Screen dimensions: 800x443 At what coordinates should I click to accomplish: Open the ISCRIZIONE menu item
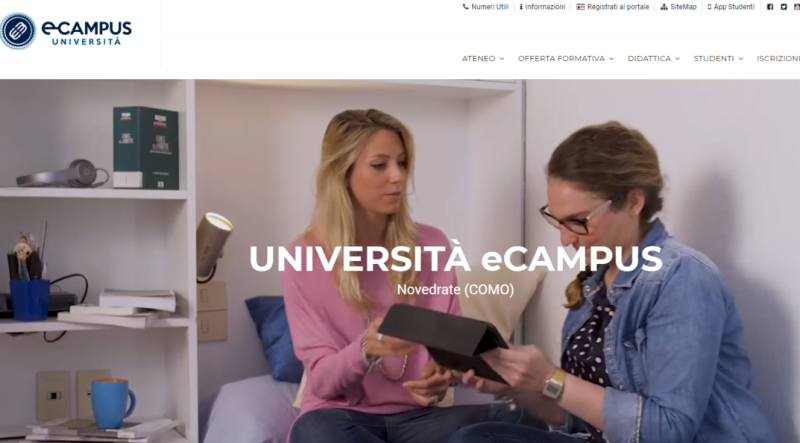click(x=778, y=59)
